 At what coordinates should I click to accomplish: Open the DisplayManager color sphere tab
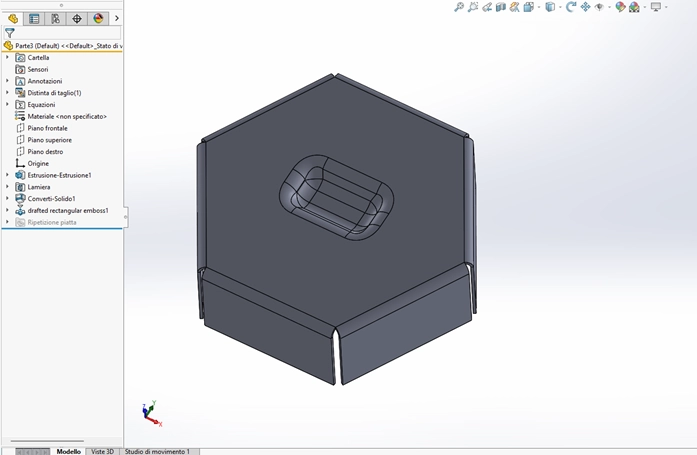[x=98, y=18]
